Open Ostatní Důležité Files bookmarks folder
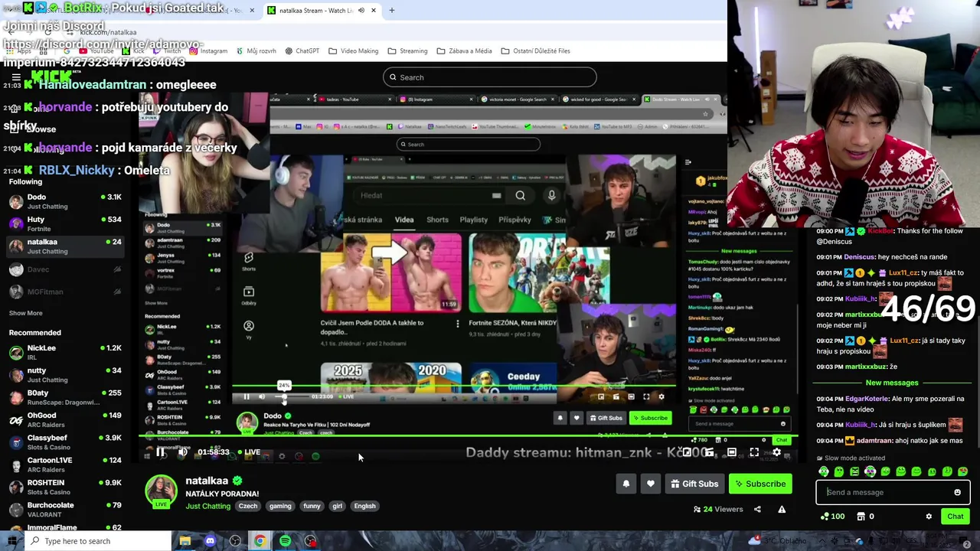The image size is (980, 551). (x=535, y=51)
